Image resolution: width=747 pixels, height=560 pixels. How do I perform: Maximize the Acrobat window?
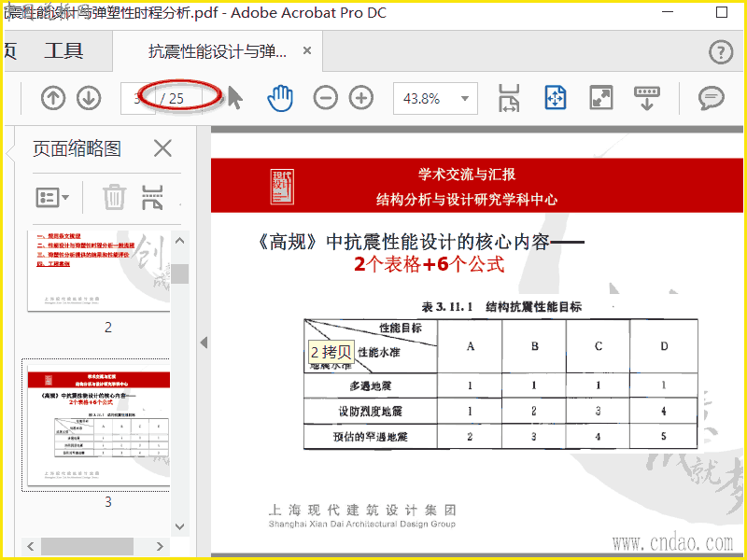[x=722, y=12]
